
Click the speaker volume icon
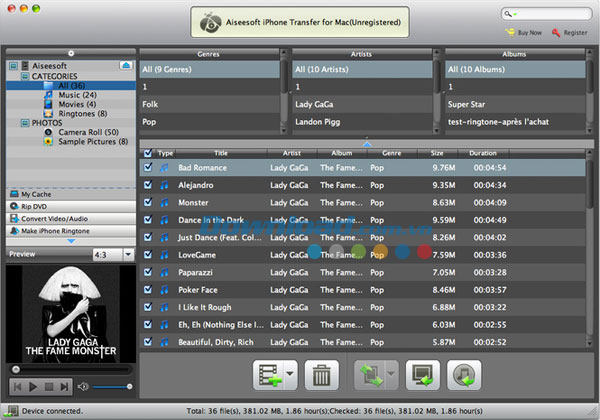click(x=83, y=386)
